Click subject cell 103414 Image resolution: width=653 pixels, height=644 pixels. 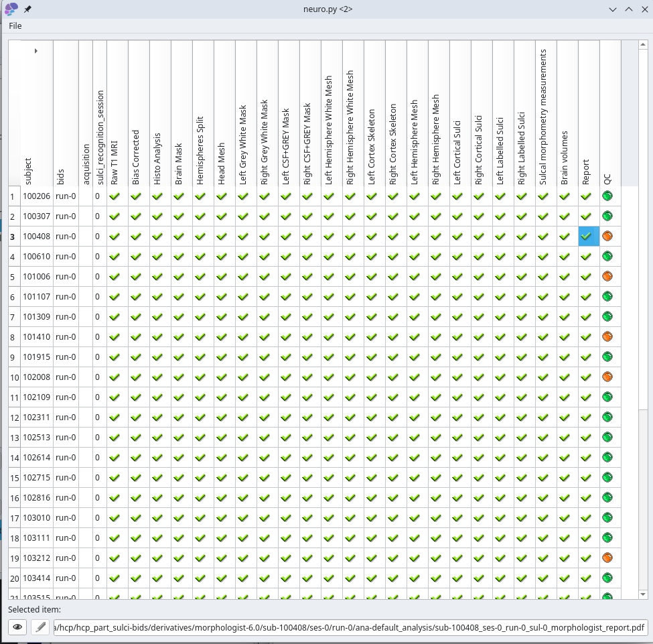click(37, 578)
